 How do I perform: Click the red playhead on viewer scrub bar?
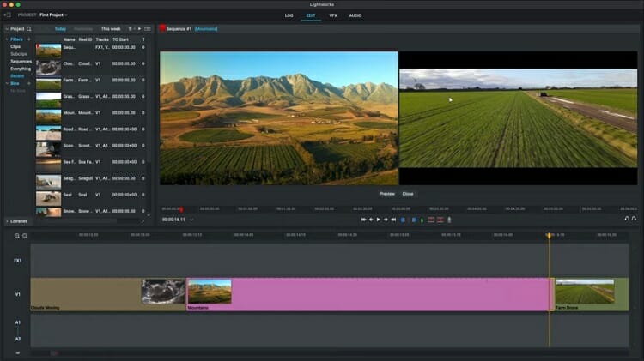click(x=181, y=209)
